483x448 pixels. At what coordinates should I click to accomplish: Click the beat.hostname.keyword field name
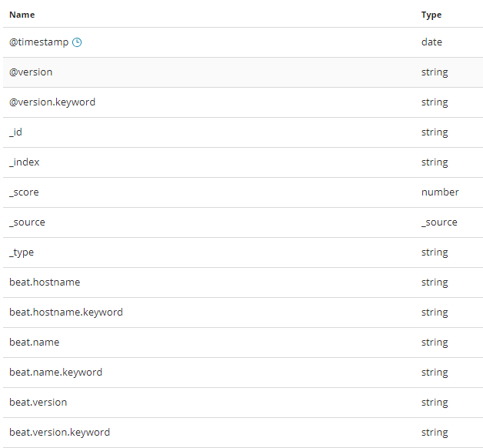click(x=66, y=313)
